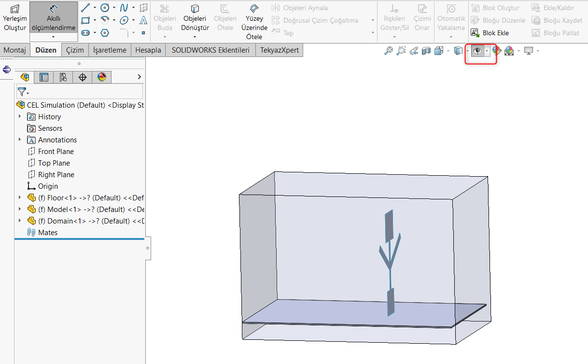Screen dimensions: 588x364
Task: Click the dashed-box plane tool icon
Action: pos(143,8)
